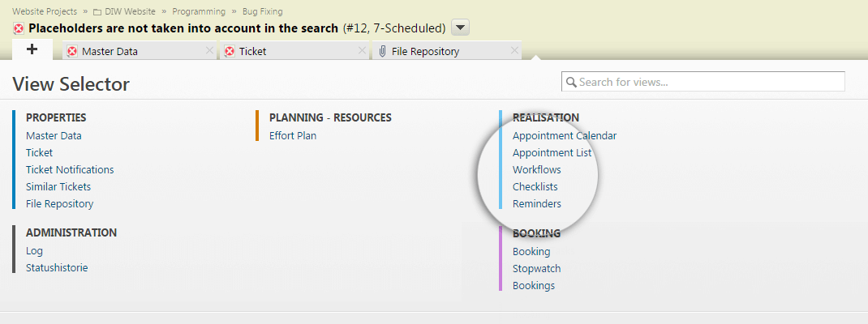Image resolution: width=868 pixels, height=324 pixels.
Task: Click the red ticket icon on the Ticket tab
Action: 230,51
